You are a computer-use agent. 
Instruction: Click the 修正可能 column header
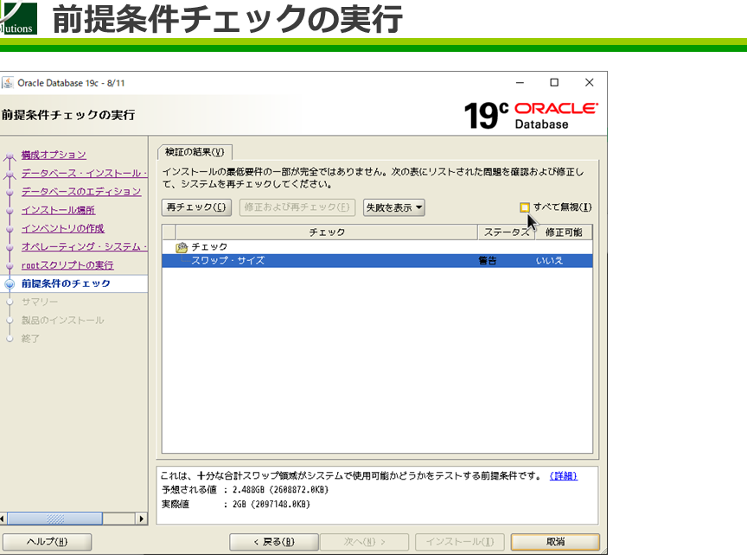(x=563, y=232)
